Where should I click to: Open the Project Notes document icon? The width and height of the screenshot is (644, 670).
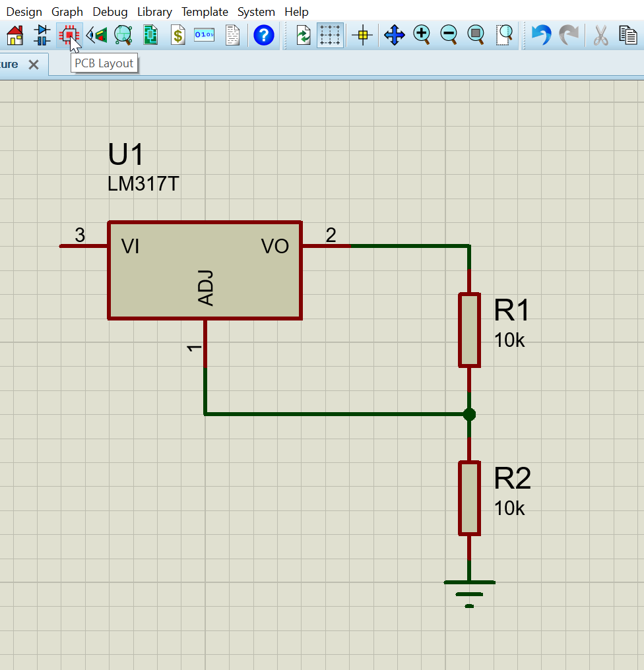click(x=232, y=34)
